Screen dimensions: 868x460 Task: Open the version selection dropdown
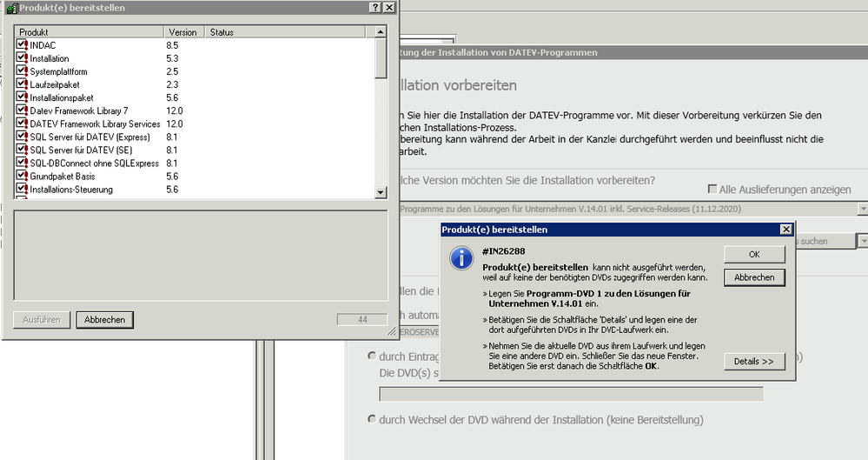(x=863, y=209)
